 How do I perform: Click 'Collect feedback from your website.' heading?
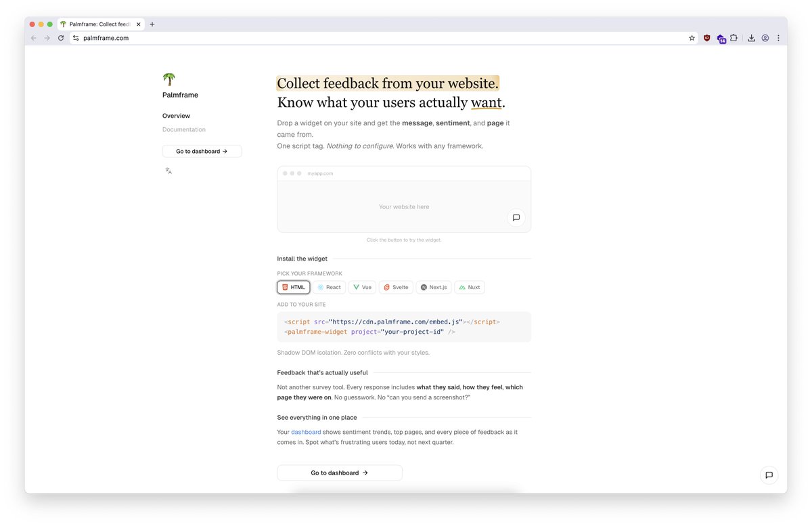click(x=388, y=83)
